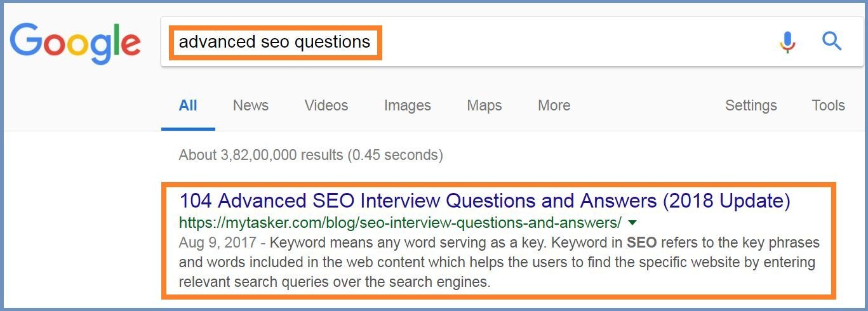Switch to the News tab

(250, 105)
